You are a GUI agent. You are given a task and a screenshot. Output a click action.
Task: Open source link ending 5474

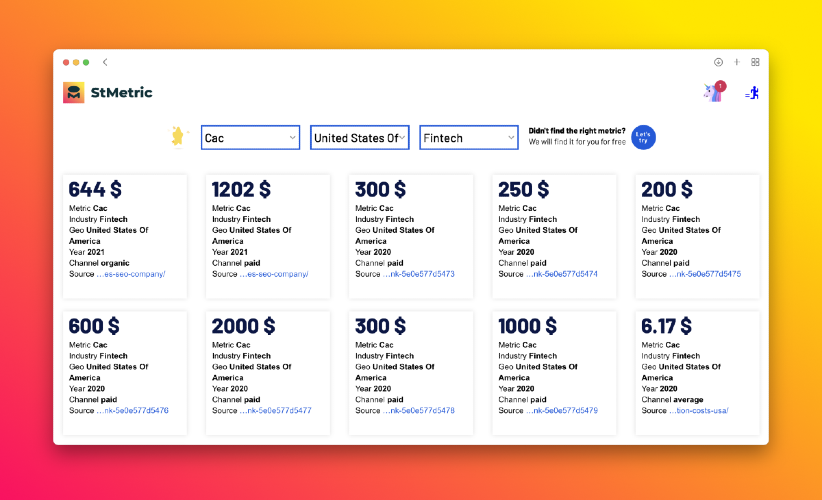[x=562, y=274]
